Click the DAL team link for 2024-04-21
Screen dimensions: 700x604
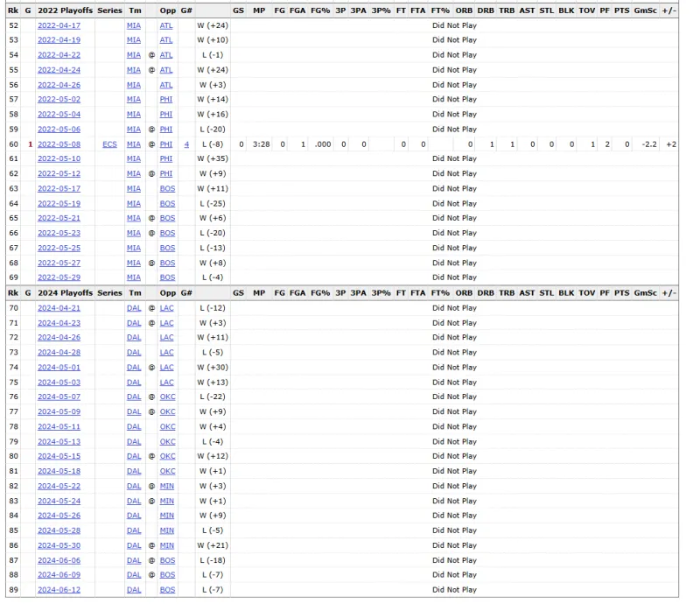coord(133,308)
